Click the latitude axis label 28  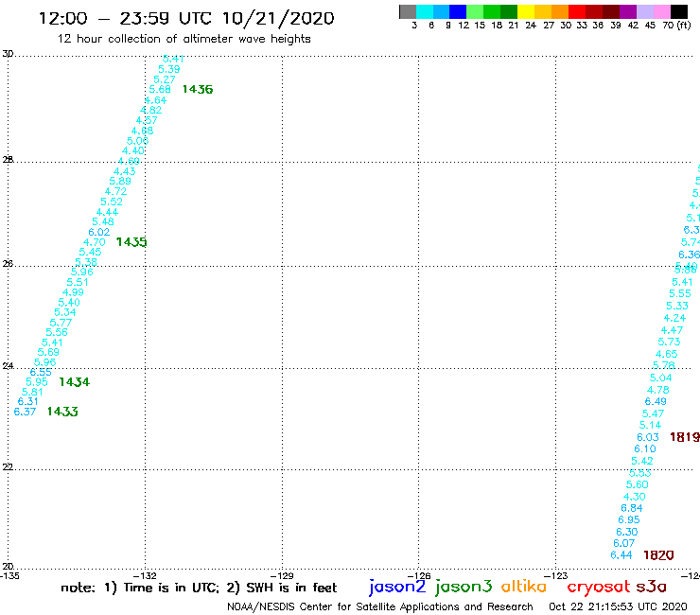8,160
